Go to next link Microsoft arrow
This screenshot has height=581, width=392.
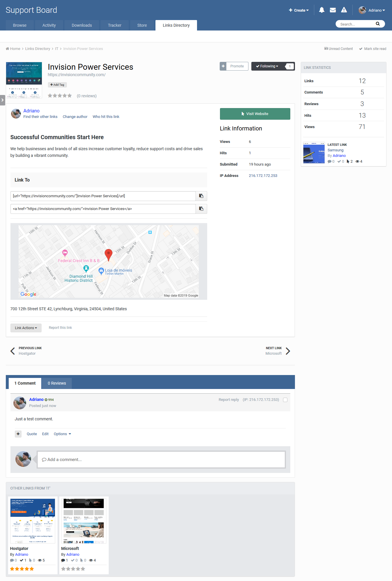click(288, 351)
